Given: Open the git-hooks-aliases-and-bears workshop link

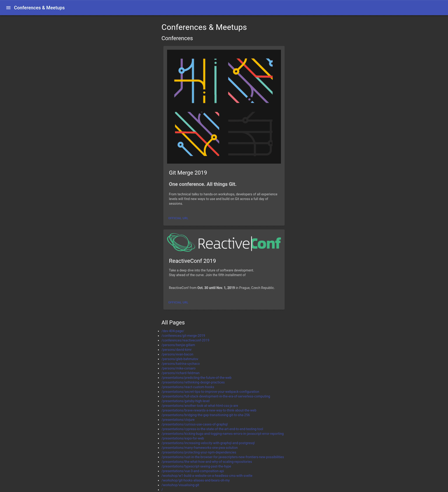Looking at the screenshot, I should pyautogui.click(x=196, y=480).
